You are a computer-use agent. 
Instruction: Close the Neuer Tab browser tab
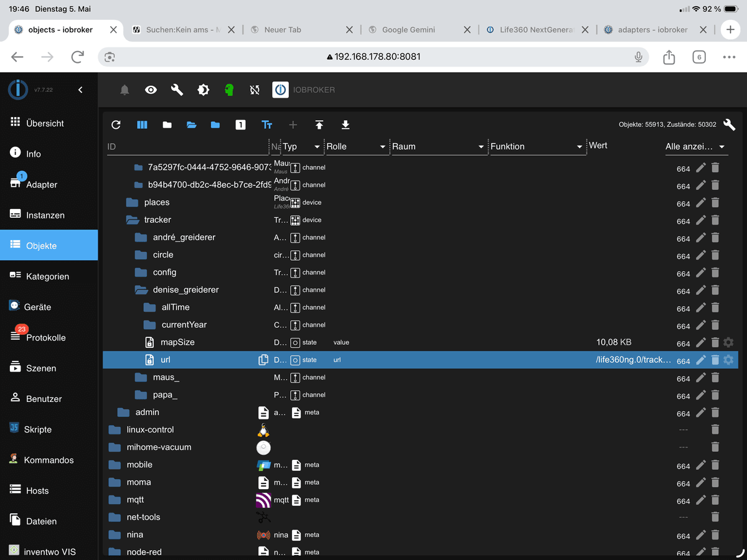click(349, 29)
